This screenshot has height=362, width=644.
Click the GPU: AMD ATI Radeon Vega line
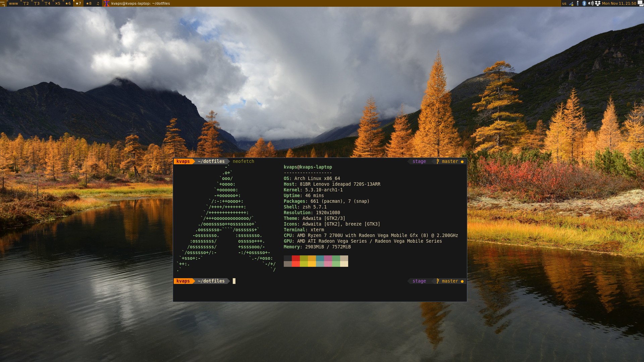pos(363,241)
